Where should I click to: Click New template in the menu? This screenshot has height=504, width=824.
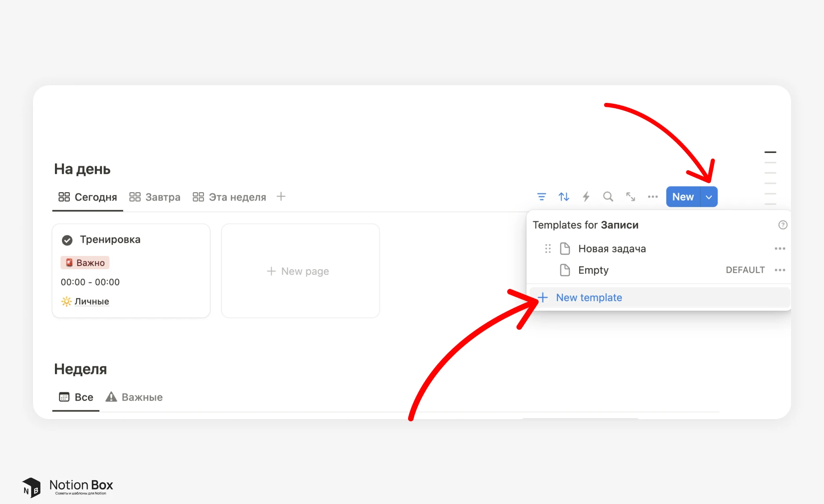click(589, 298)
